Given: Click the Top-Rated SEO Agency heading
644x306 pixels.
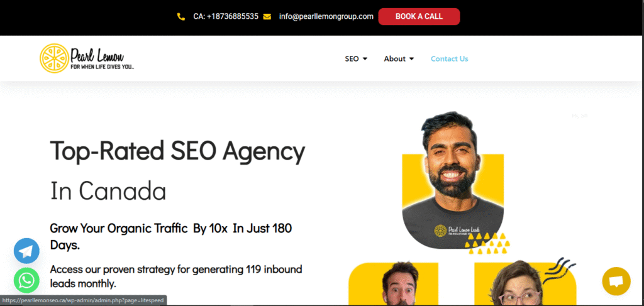Looking at the screenshot, I should point(177,151).
